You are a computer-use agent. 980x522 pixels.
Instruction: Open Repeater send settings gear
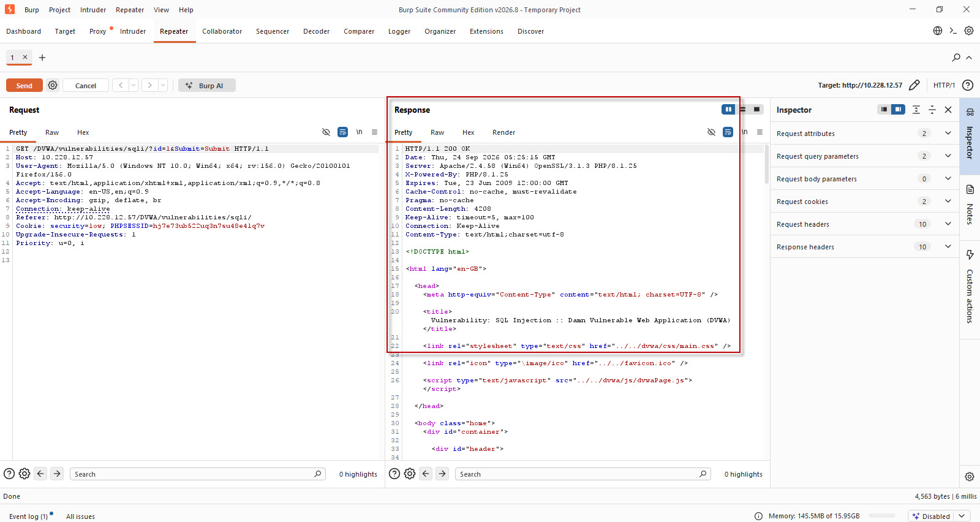coord(53,85)
